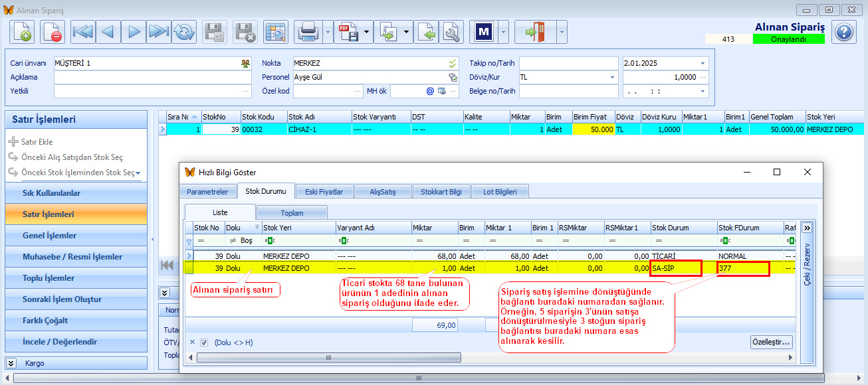Click the green double-check icon in Nokta field

[453, 63]
